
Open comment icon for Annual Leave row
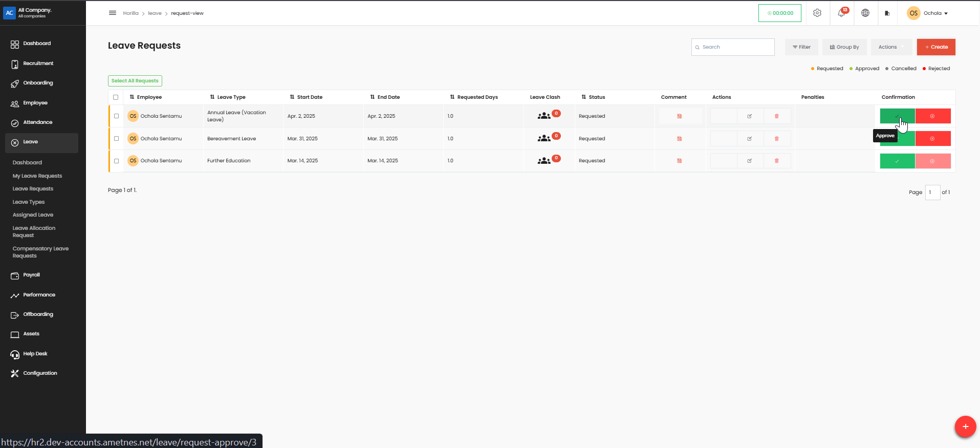(680, 116)
